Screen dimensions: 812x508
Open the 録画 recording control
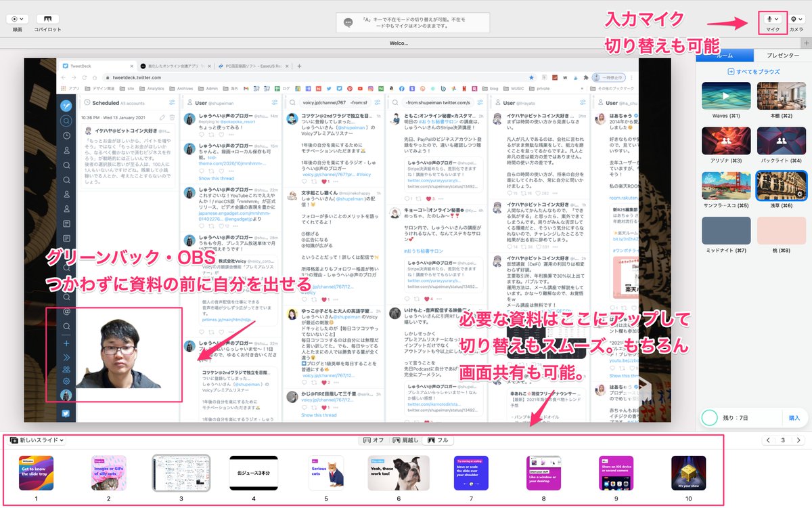[17, 20]
